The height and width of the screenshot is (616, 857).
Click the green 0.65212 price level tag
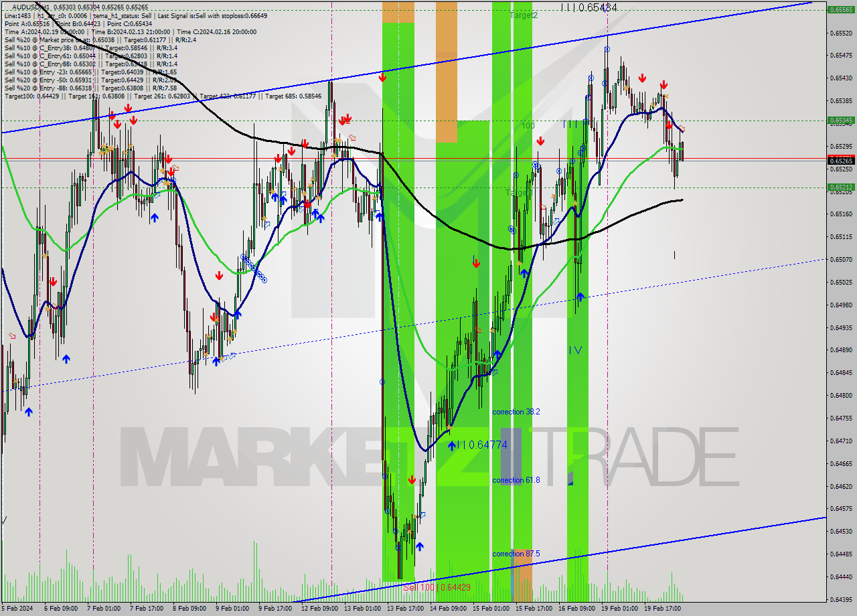(x=840, y=187)
